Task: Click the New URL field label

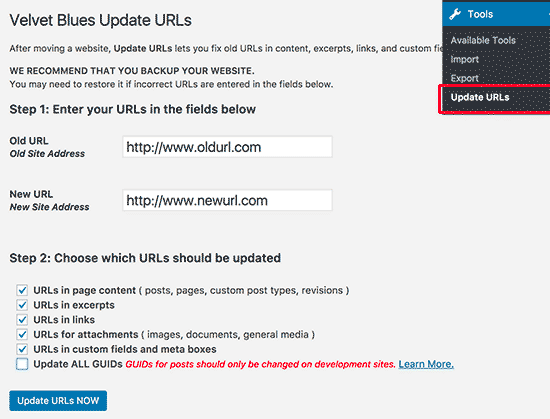Action: (31, 194)
